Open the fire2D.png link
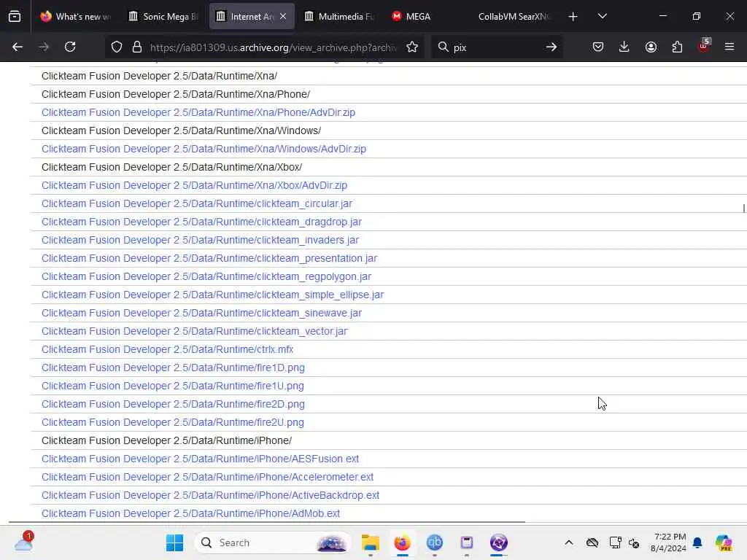747x560 pixels. click(173, 404)
